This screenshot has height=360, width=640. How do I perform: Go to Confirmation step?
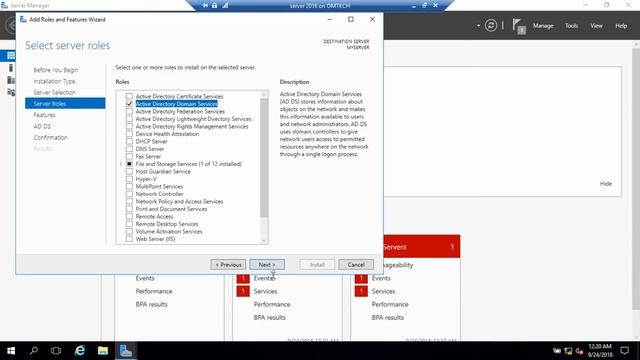51,138
